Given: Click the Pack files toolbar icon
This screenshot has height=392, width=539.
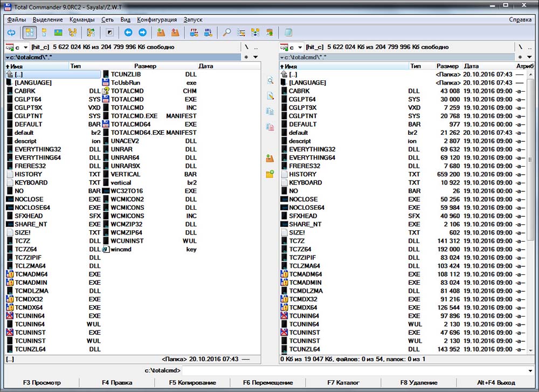Looking at the screenshot, I should pos(161,33).
